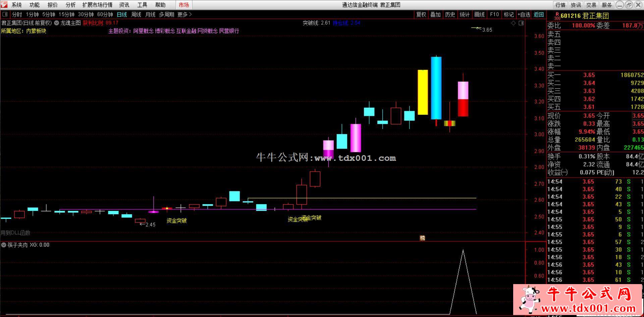The height and width of the screenshot is (317, 644).
Task: Click the 榜 marker icon on the chart
Action: coord(422,238)
